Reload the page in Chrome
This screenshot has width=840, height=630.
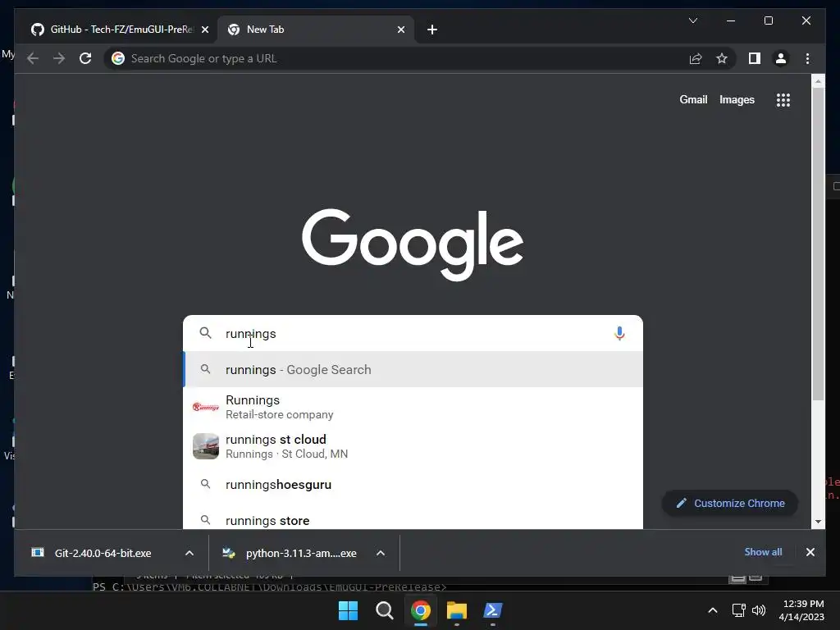point(85,58)
